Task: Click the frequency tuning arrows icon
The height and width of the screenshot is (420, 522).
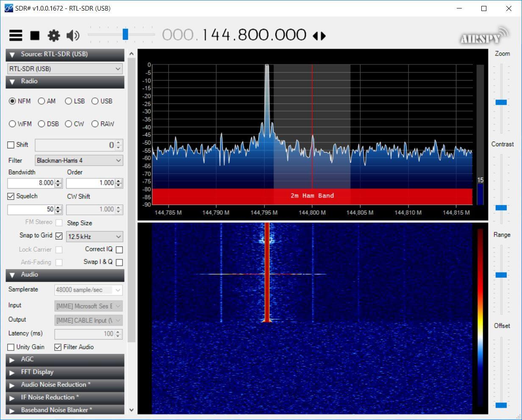Action: point(319,36)
